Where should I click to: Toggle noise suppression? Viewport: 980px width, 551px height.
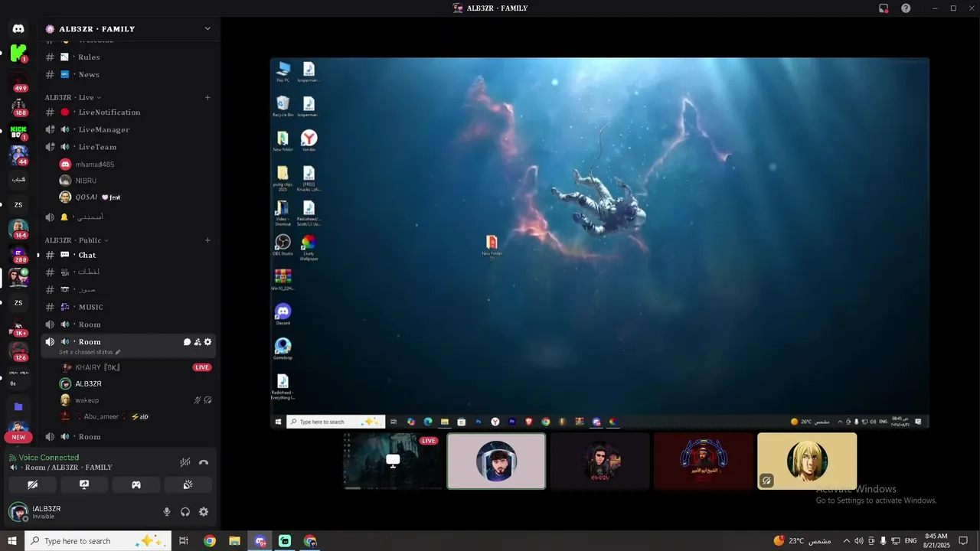tap(185, 462)
